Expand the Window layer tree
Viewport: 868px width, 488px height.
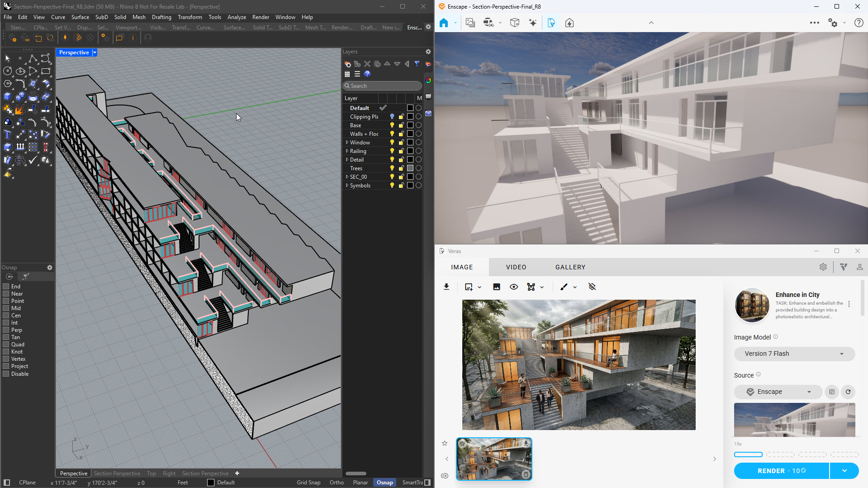pos(347,143)
